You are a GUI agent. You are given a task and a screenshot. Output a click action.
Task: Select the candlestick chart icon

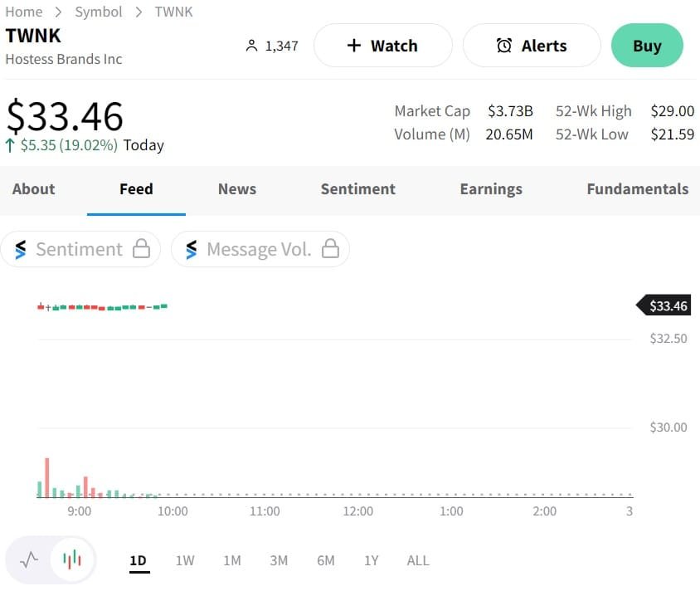click(72, 559)
